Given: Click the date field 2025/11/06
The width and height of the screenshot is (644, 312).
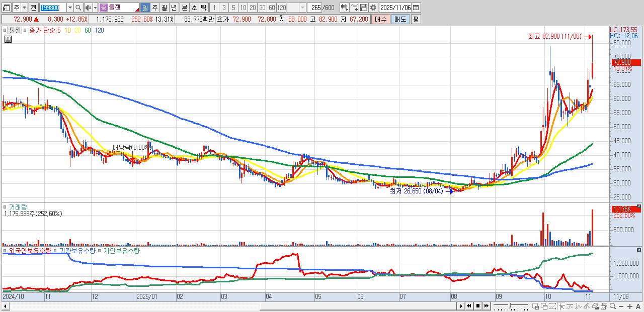Looking at the screenshot, I should pyautogui.click(x=395, y=8).
